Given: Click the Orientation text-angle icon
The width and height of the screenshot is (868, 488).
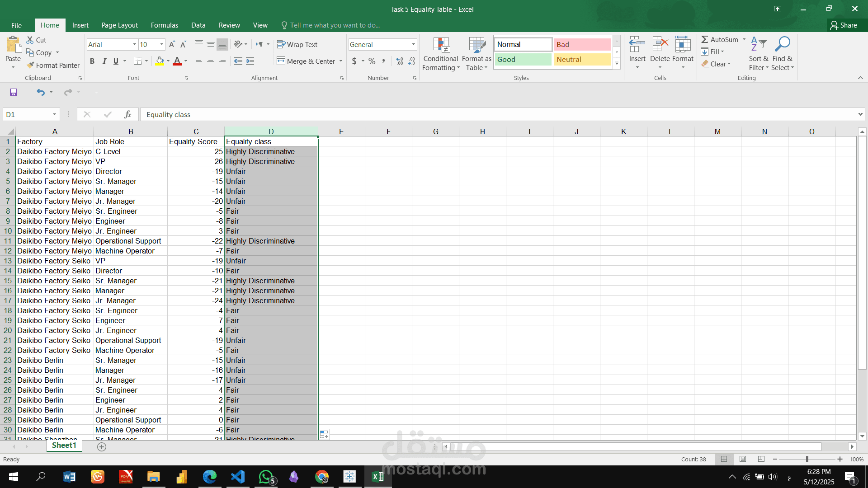Looking at the screenshot, I should click(x=238, y=44).
